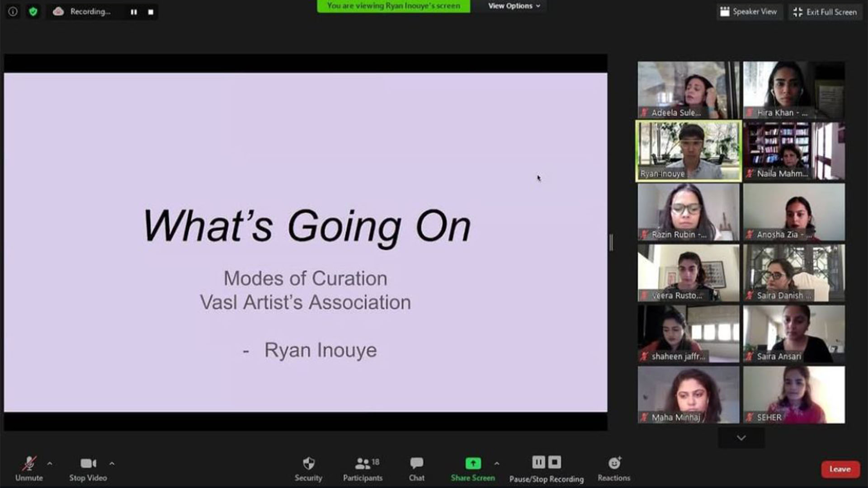This screenshot has height=488, width=868.
Task: Select Anosha Zia video thumbnail
Action: pyautogui.click(x=794, y=212)
